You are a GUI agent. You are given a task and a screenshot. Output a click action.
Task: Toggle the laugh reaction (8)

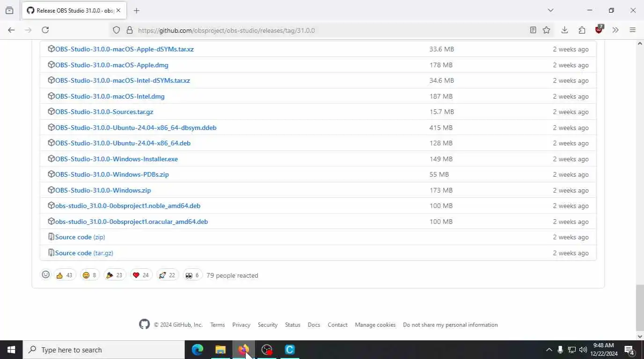(89, 275)
